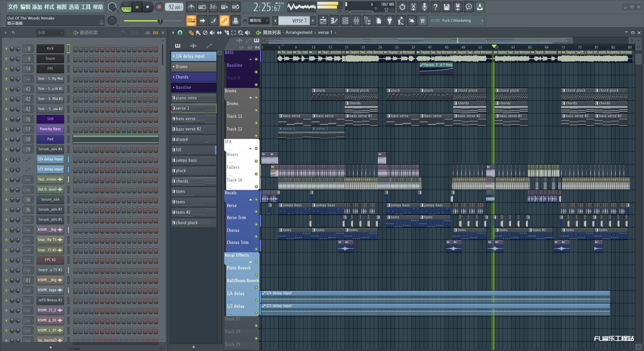The image size is (644, 351).
Task: Mute the Chorus Trim track LED
Action: tap(256, 249)
